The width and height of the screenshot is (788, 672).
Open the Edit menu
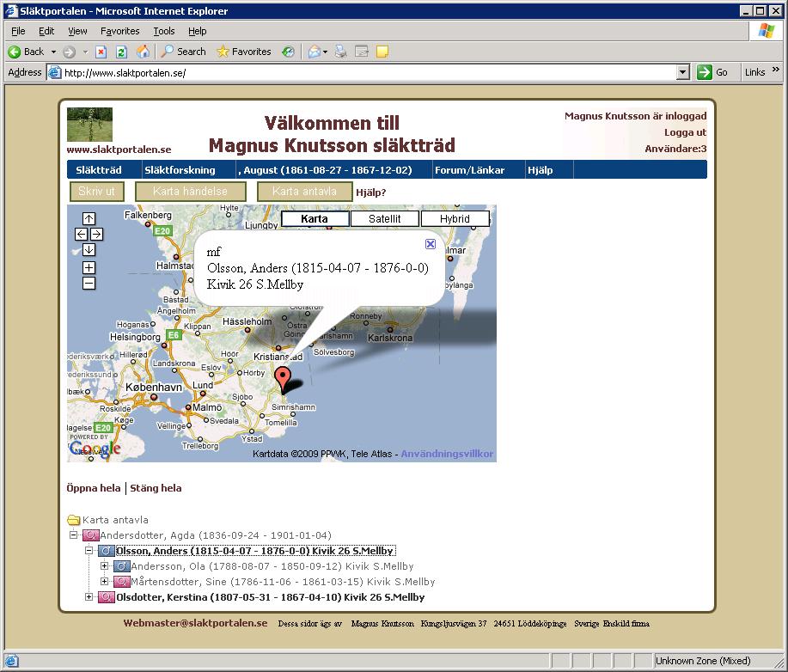point(46,31)
